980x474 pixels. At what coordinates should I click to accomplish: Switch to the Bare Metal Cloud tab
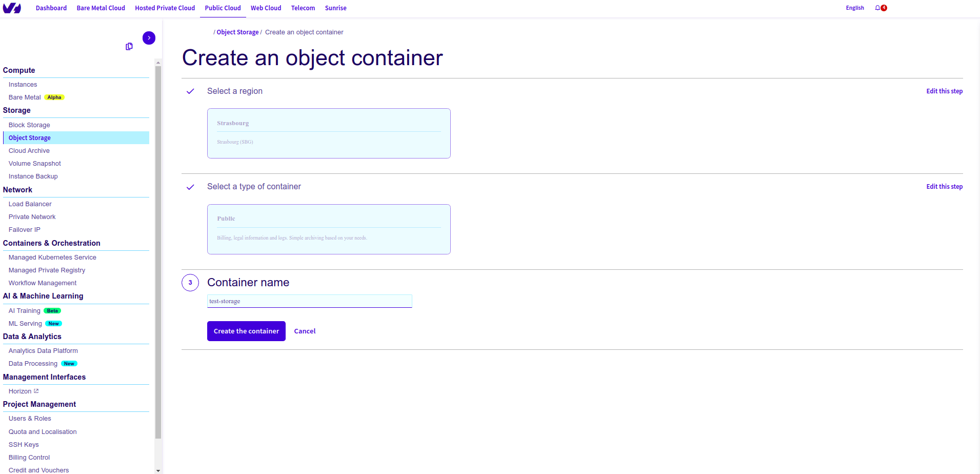click(101, 8)
